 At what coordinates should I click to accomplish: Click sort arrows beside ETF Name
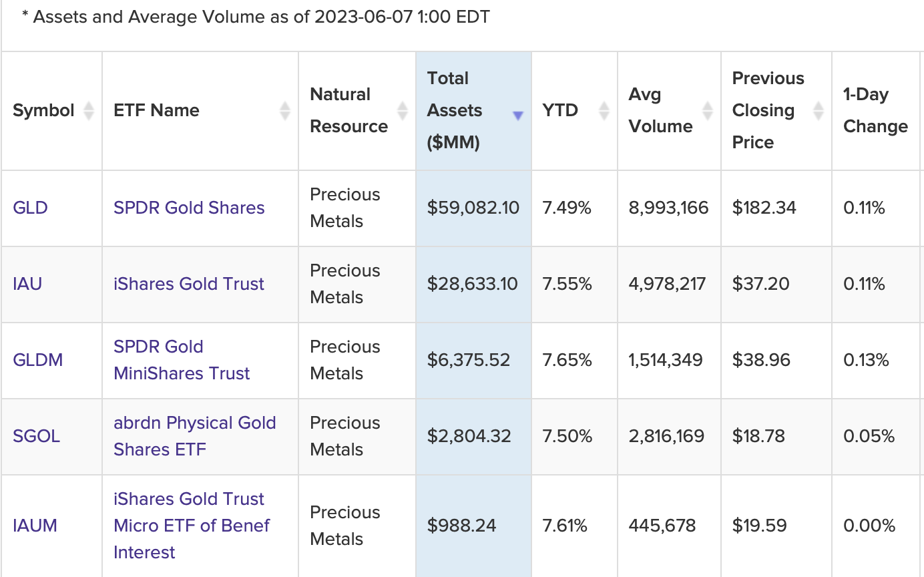click(285, 111)
